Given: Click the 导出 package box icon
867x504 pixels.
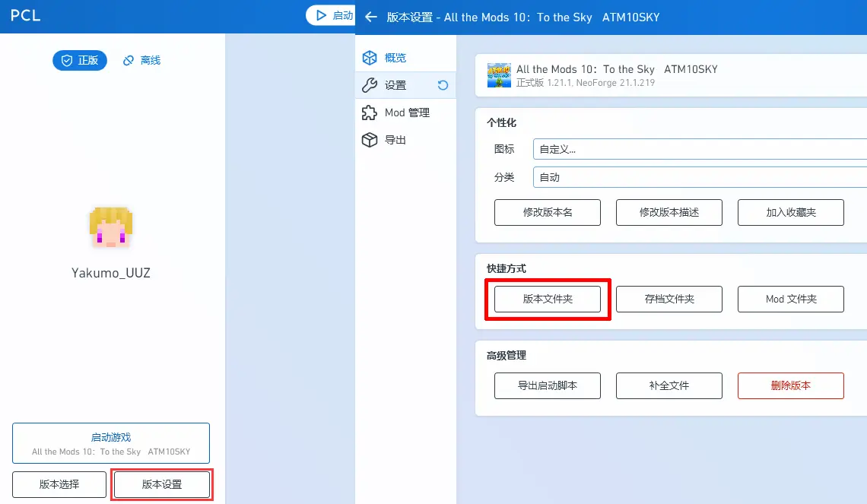Looking at the screenshot, I should 370,140.
